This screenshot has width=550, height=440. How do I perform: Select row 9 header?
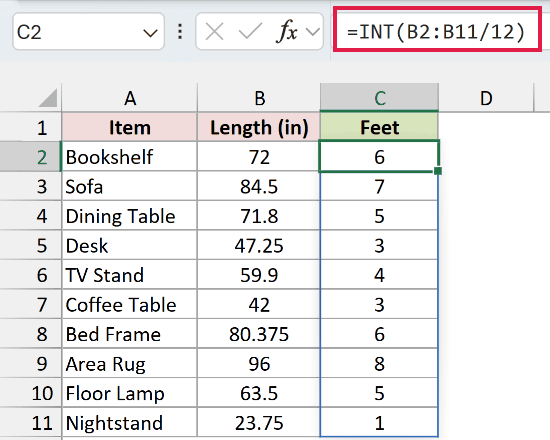(x=31, y=364)
